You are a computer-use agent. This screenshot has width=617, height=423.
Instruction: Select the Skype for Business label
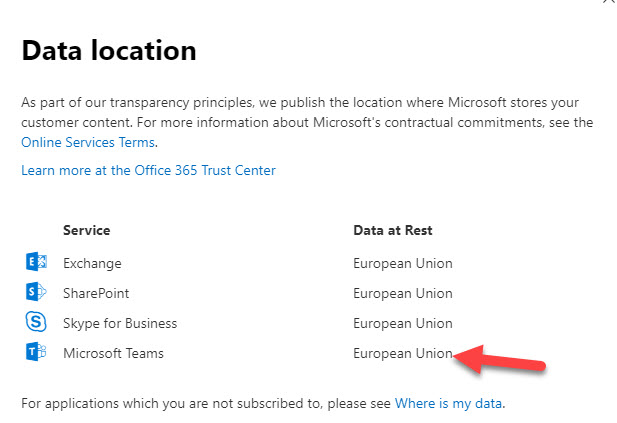[x=120, y=323]
